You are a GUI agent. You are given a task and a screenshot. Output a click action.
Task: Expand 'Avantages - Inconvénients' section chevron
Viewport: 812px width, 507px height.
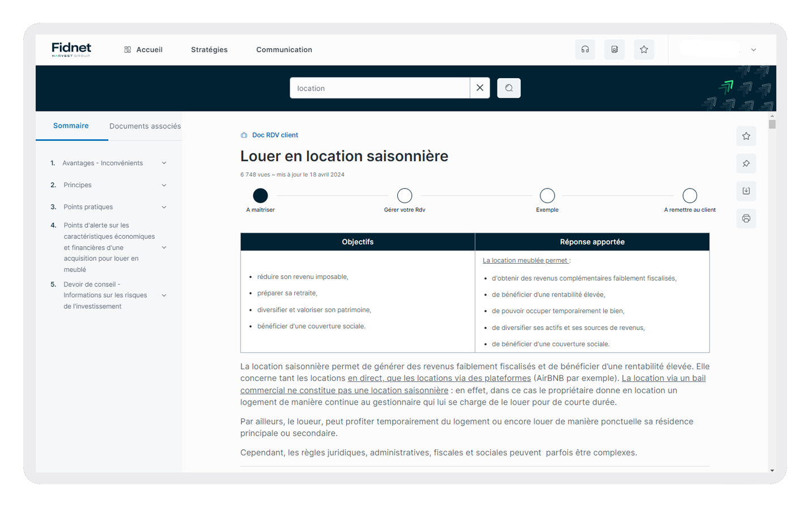coord(164,163)
